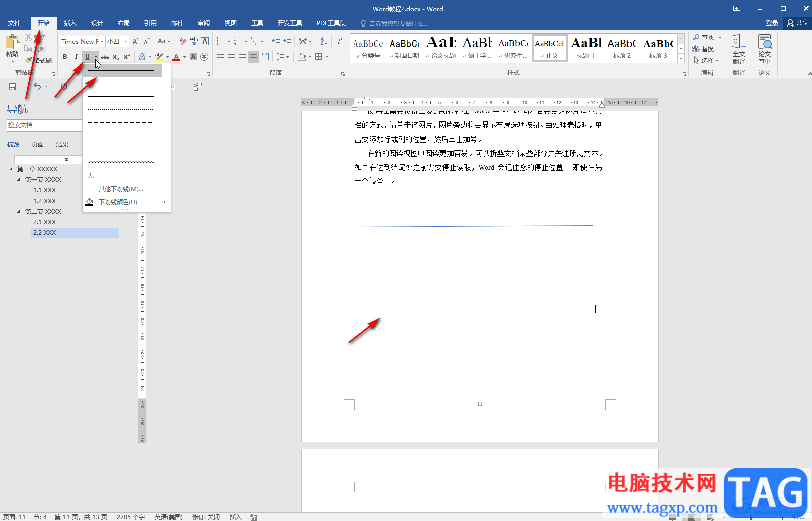
Task: Click the paragraph Shading paint bucket
Action: pyautogui.click(x=302, y=57)
